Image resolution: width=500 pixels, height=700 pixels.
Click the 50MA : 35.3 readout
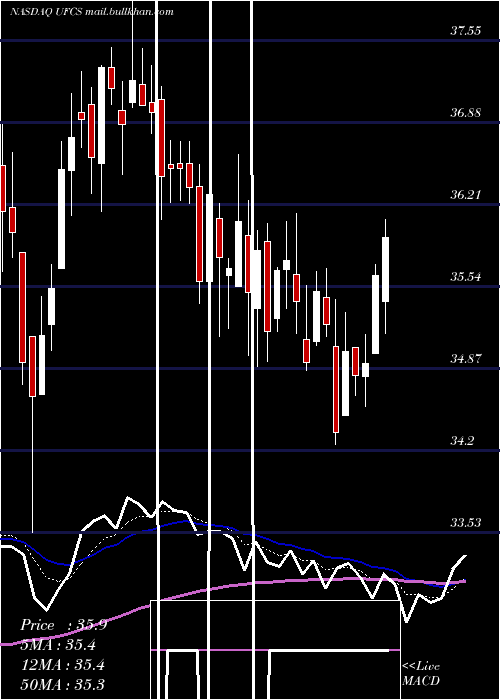tap(62, 684)
